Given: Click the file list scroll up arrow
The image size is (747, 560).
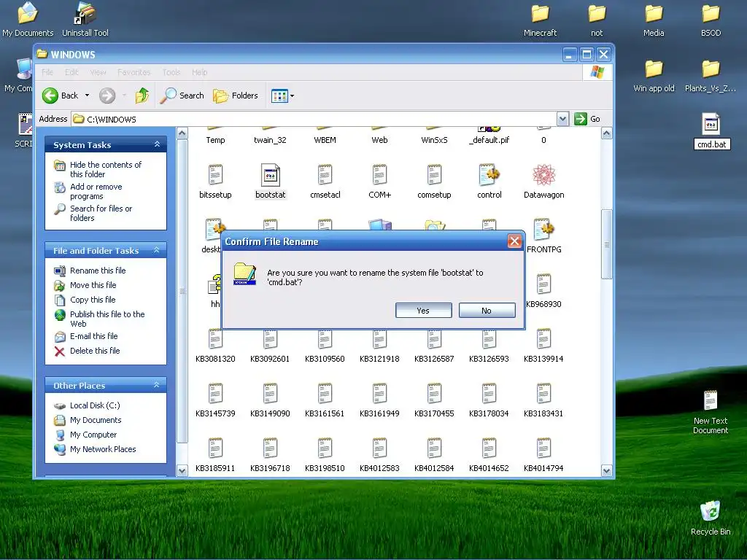Looking at the screenshot, I should pyautogui.click(x=606, y=133).
